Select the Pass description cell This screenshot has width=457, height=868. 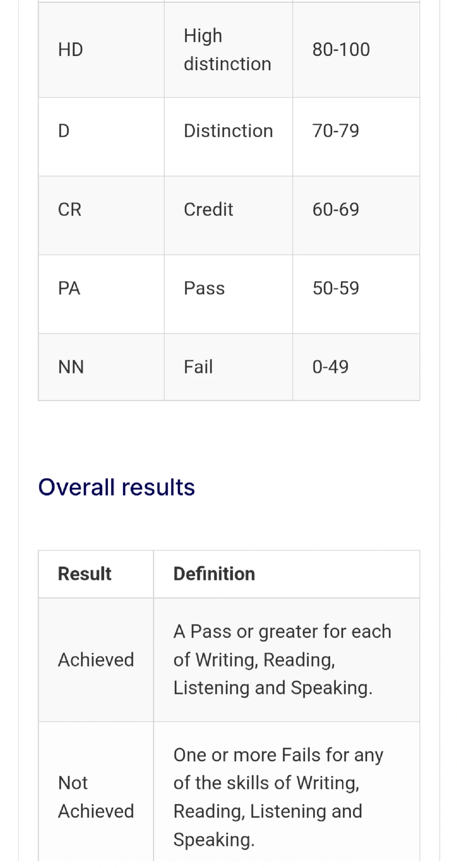(x=228, y=294)
